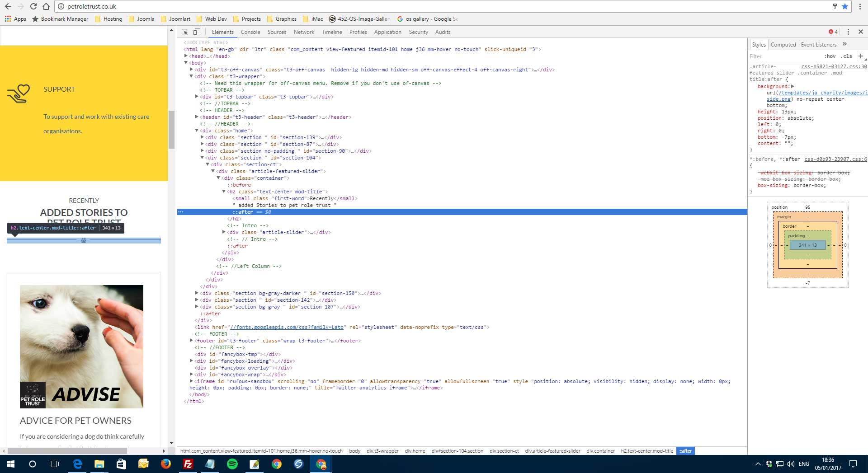Click the browser home icon
Viewport: 868px width, 473px height.
click(46, 6)
